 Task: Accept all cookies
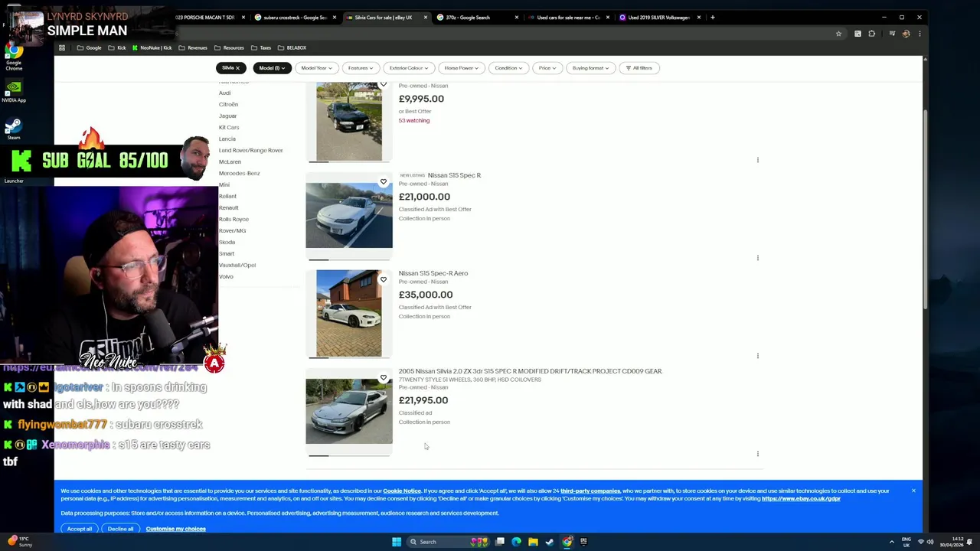[79, 529]
